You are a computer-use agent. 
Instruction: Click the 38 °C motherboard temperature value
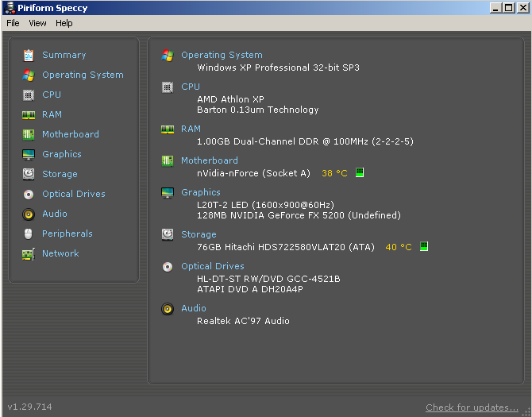334,173
